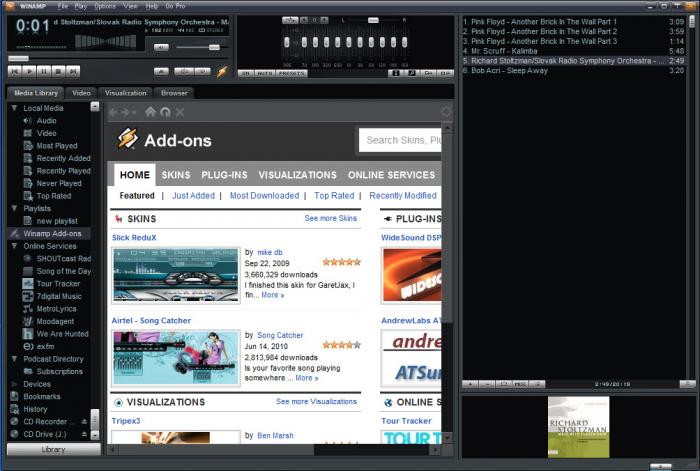700x471 pixels.
Task: Adjust the balance slider above the equalizer
Action: (373, 20)
